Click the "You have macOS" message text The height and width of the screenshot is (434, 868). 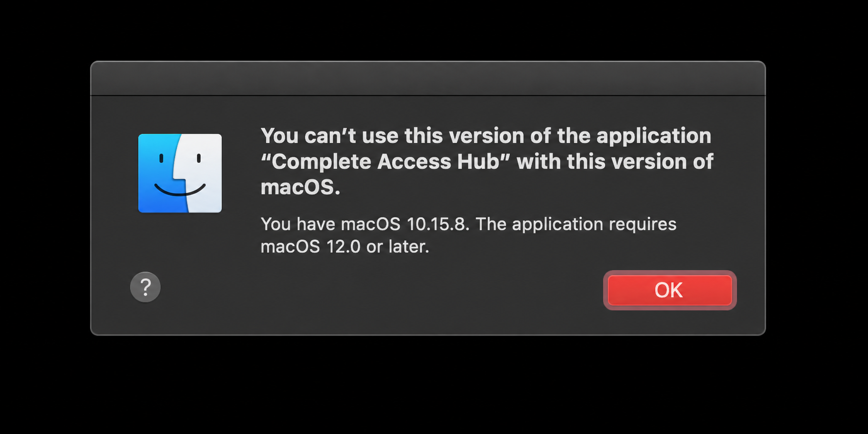click(x=330, y=224)
